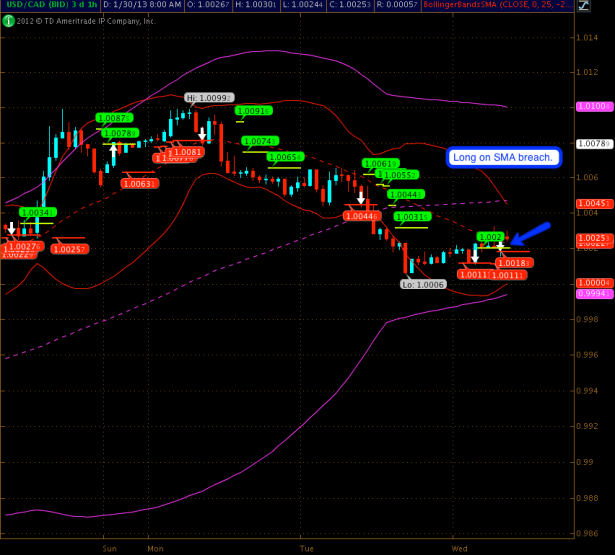
Task: Click the white 1.0078 price axis tag
Action: tap(594, 144)
